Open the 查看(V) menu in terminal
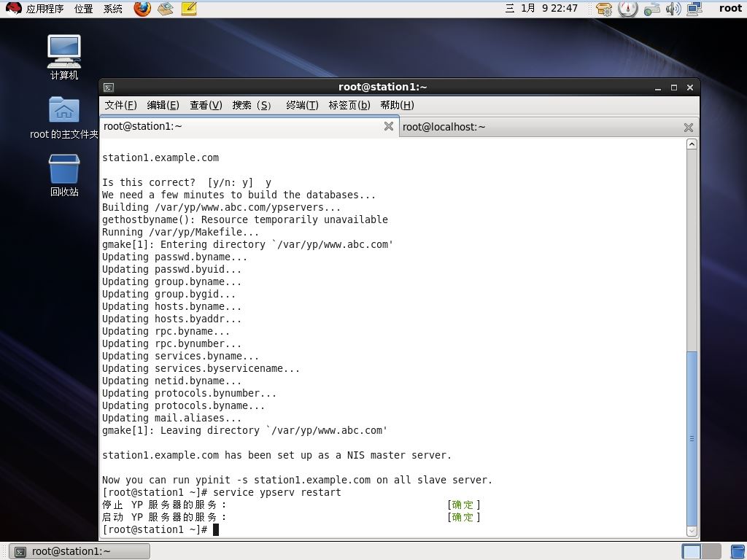747x560 pixels. pyautogui.click(x=206, y=105)
